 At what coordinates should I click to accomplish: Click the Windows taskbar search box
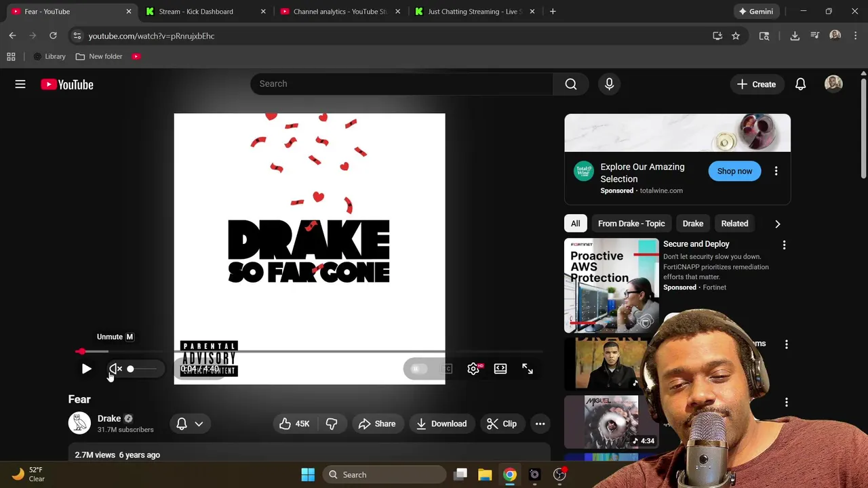[x=384, y=474]
